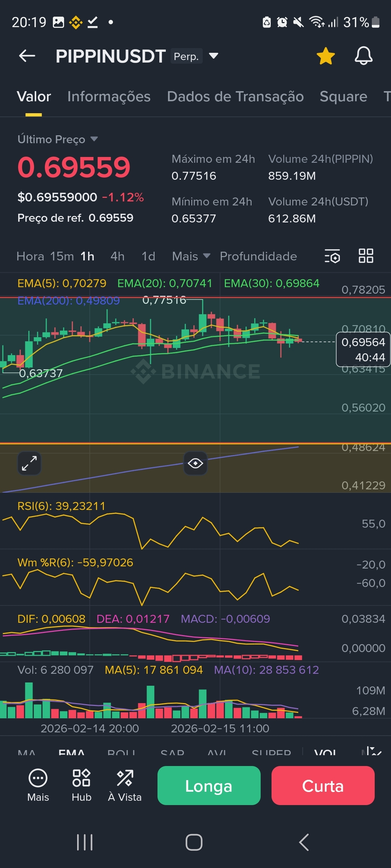Toggle chart indicator visibility eye icon

(195, 463)
